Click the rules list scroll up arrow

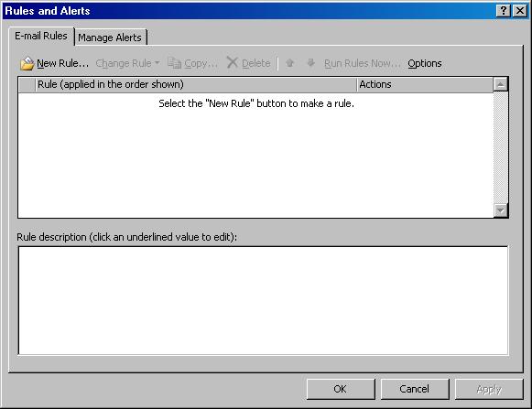(x=501, y=84)
